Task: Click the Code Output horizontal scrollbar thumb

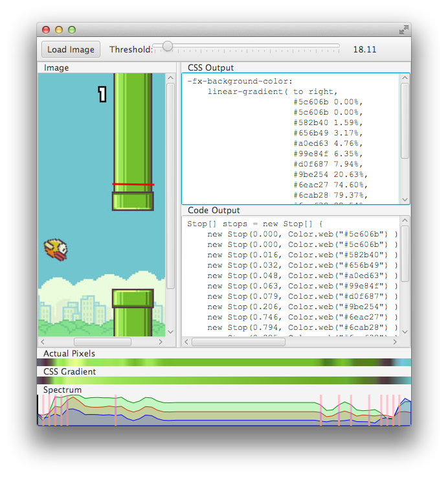Action: click(x=239, y=342)
